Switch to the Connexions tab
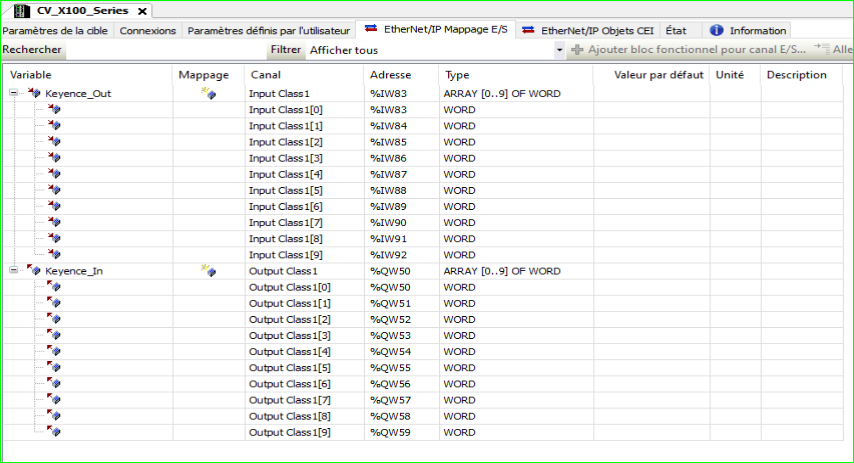Viewport: 854px width, 463px height. point(148,31)
